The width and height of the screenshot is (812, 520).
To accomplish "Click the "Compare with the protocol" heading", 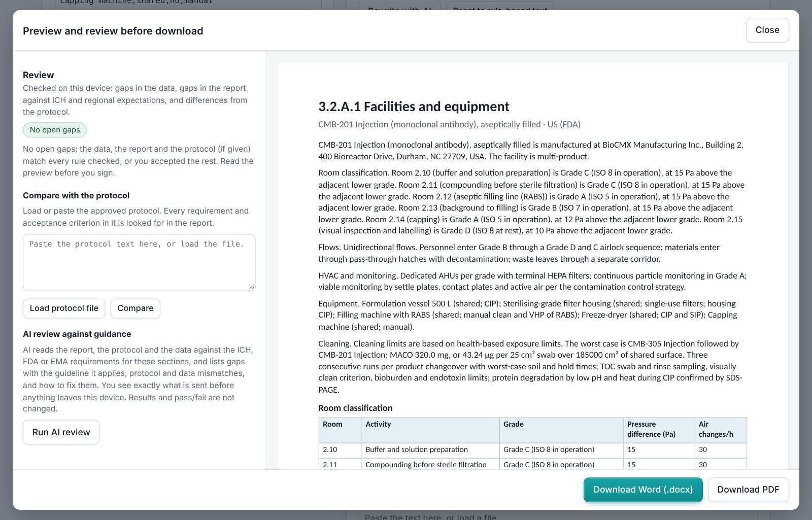I will point(76,196).
